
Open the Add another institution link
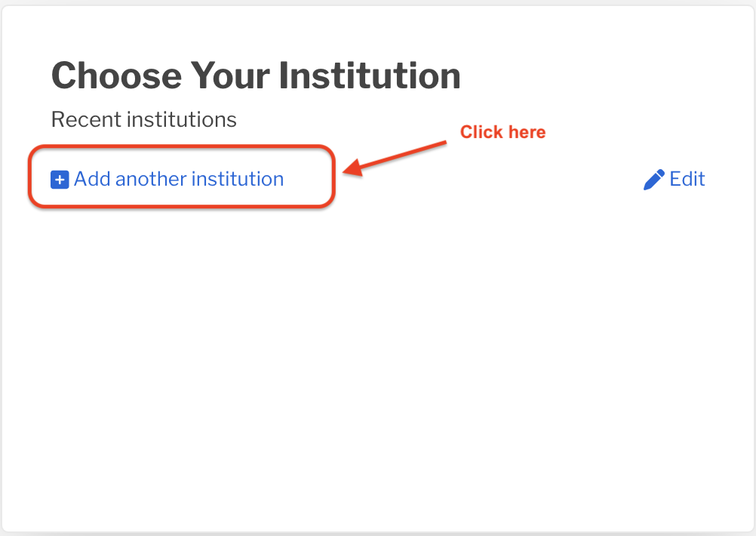[x=167, y=179]
